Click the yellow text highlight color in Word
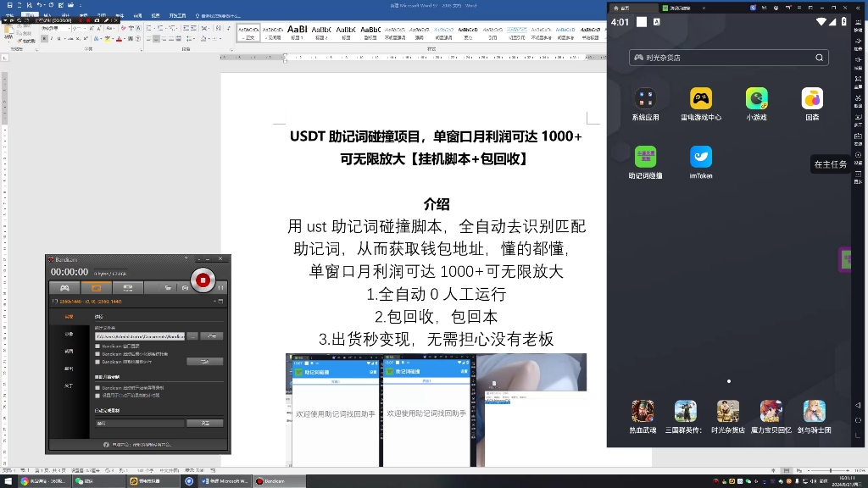 click(x=108, y=39)
